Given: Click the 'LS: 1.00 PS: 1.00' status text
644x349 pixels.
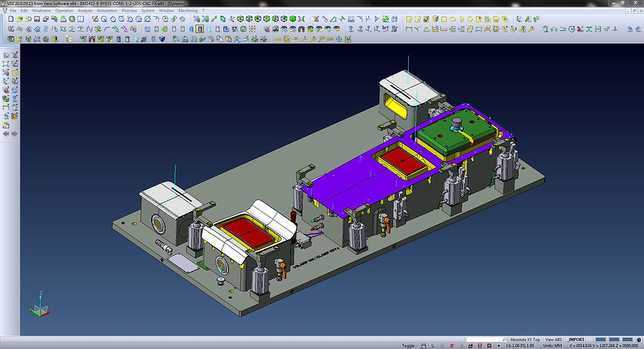Looking at the screenshot, I should [x=520, y=346].
